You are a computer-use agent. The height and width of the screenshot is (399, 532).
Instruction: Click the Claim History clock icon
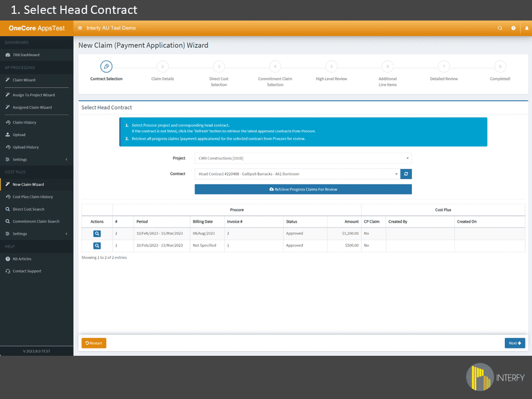pos(8,122)
